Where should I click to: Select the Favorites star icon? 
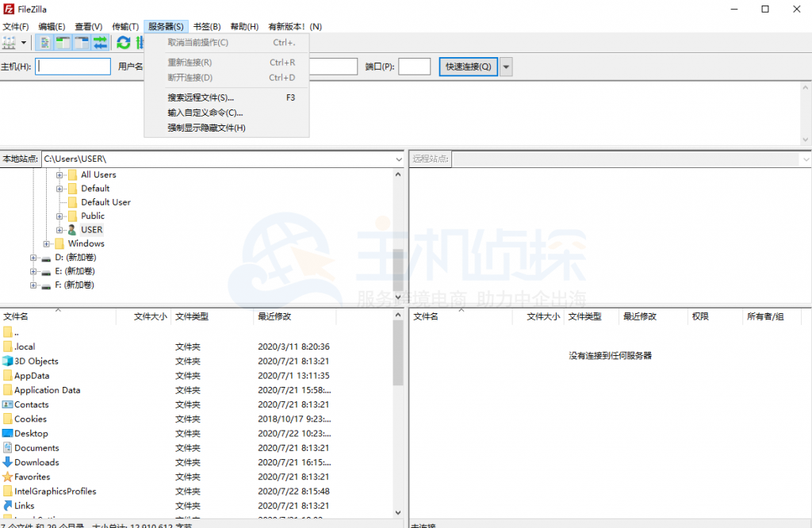(x=8, y=476)
